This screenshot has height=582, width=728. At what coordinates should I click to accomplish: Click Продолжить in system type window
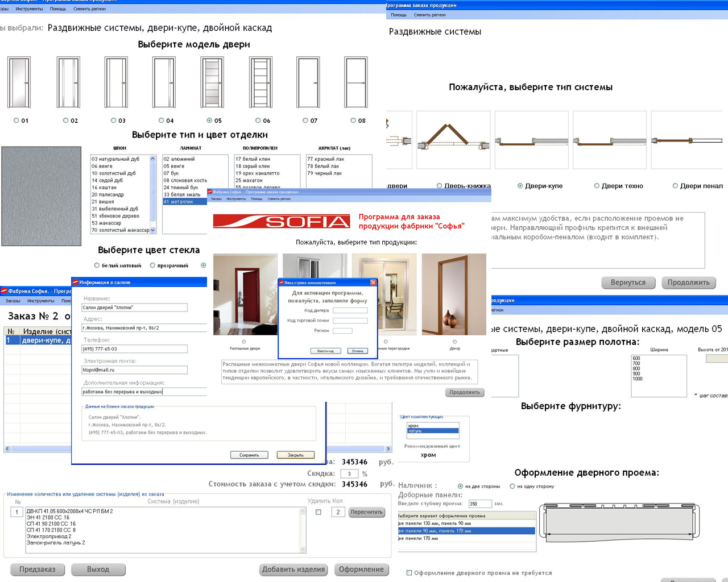point(689,282)
